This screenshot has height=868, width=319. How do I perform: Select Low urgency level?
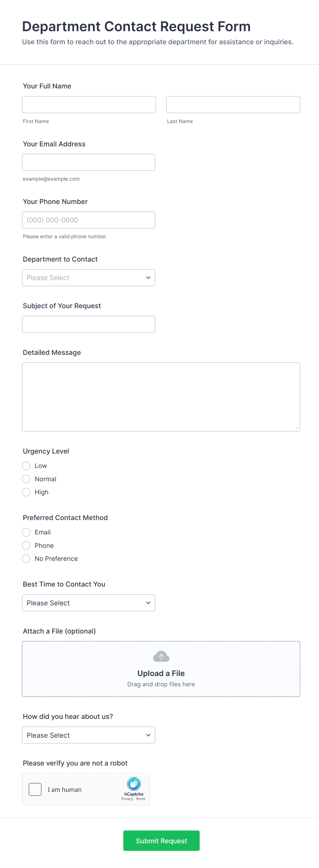point(26,466)
